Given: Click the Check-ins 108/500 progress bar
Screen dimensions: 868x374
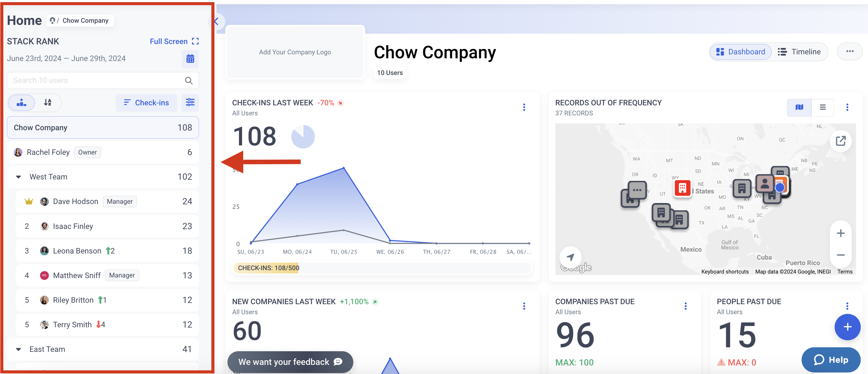Looking at the screenshot, I should pos(382,268).
